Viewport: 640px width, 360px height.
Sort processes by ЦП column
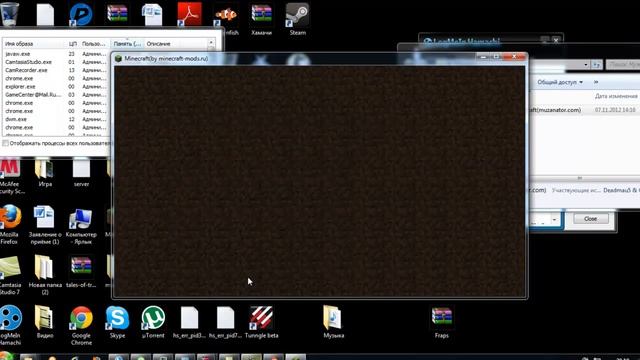point(73,44)
